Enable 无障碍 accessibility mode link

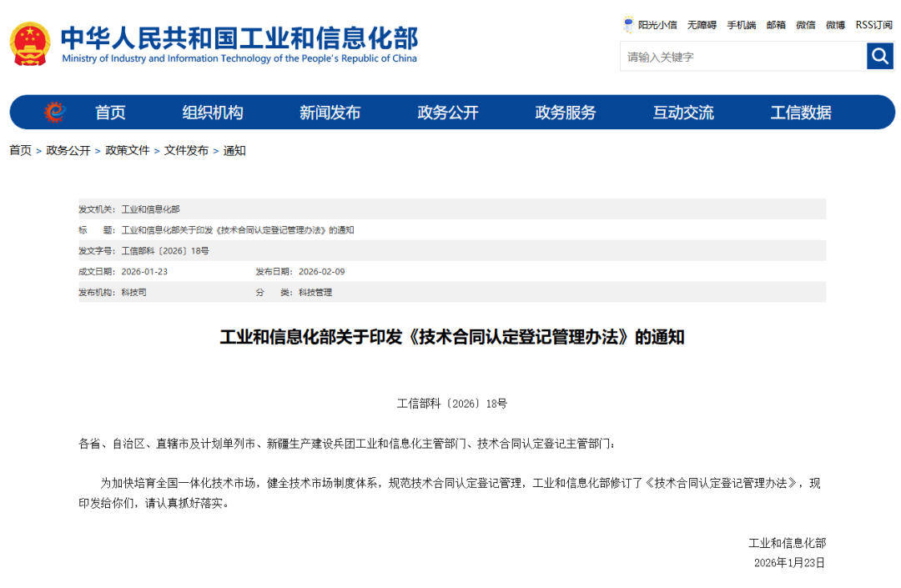click(702, 25)
